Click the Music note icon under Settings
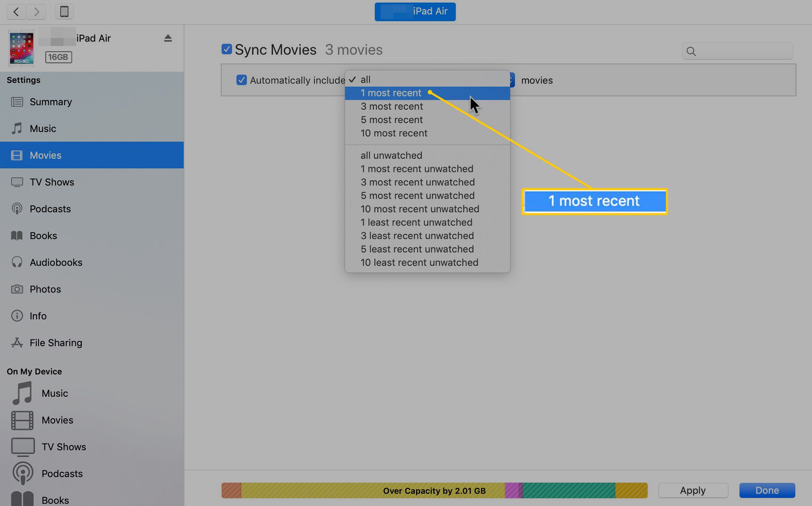The image size is (812, 506). click(17, 128)
